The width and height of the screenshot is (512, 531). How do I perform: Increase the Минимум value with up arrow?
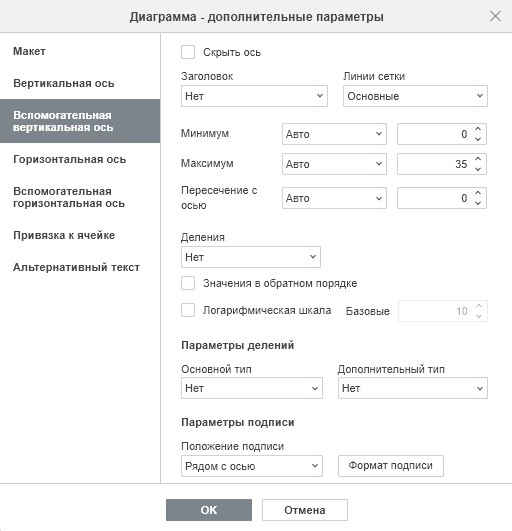tap(478, 129)
